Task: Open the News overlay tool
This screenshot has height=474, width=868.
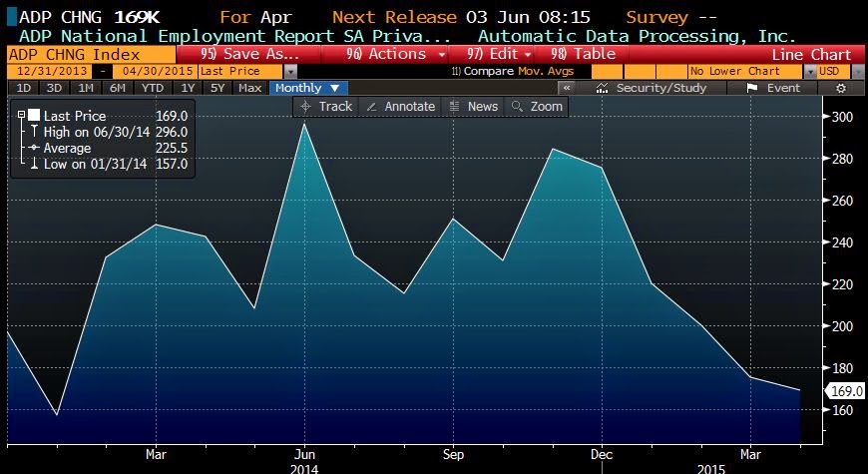Action: click(474, 106)
